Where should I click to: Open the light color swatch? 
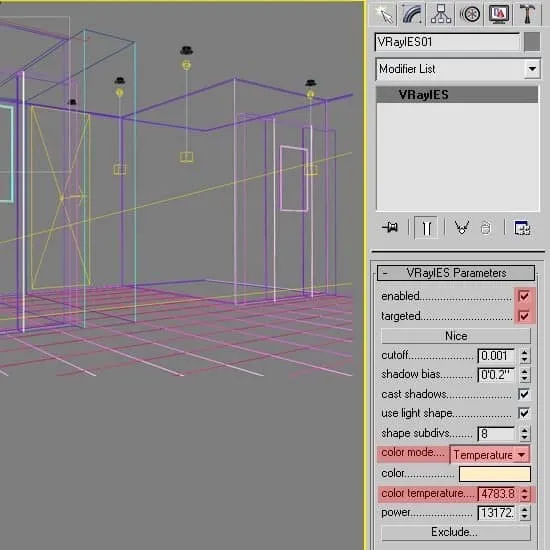tap(495, 474)
